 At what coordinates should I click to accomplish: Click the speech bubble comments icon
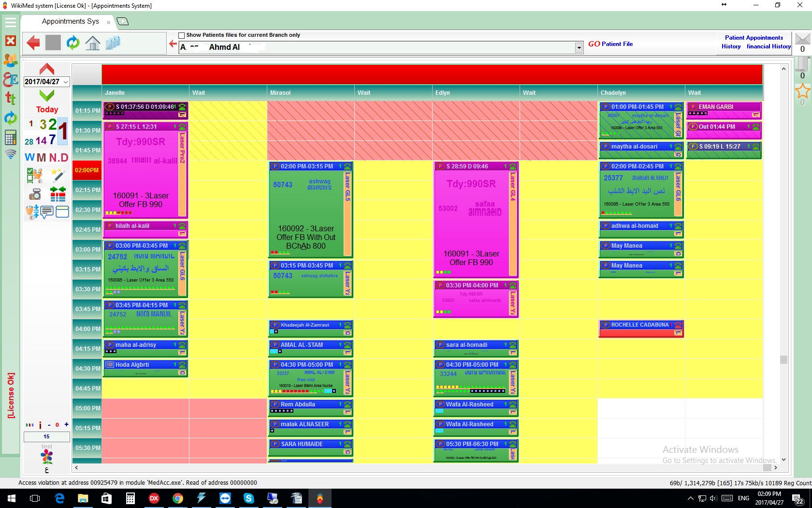(x=47, y=212)
